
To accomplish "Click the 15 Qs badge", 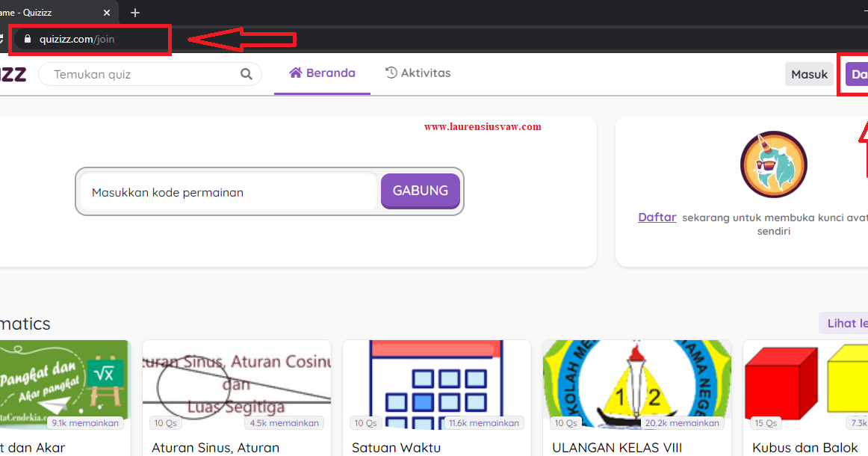I will click(766, 423).
